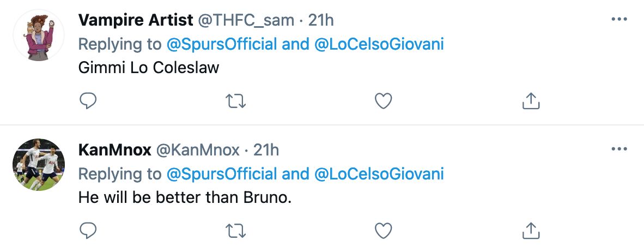Open the gray @KanMnox handle
This screenshot has width=644, height=252.
coord(198,150)
